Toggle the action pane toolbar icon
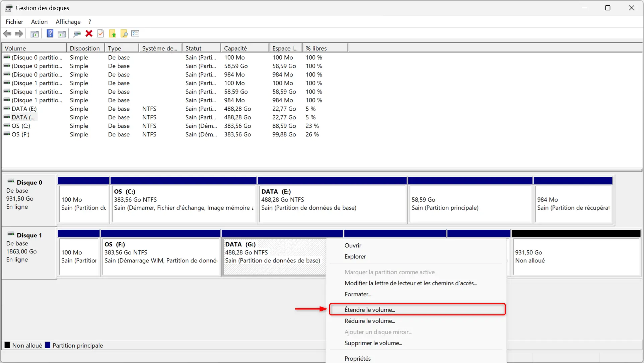 click(x=62, y=34)
